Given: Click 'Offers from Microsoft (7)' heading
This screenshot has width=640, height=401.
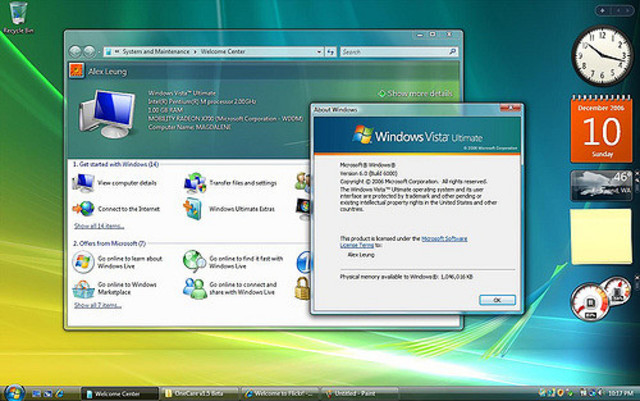Looking at the screenshot, I should [x=109, y=243].
